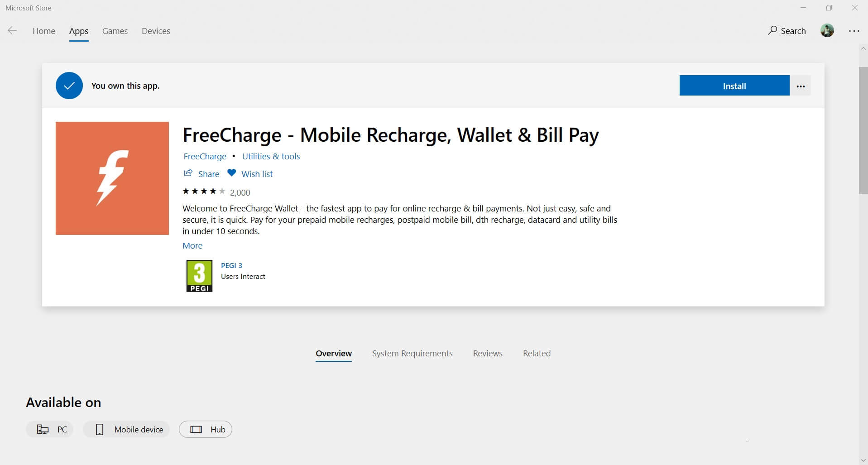Viewport: 868px width, 465px height.
Task: Click the Share icon
Action: tap(188, 173)
